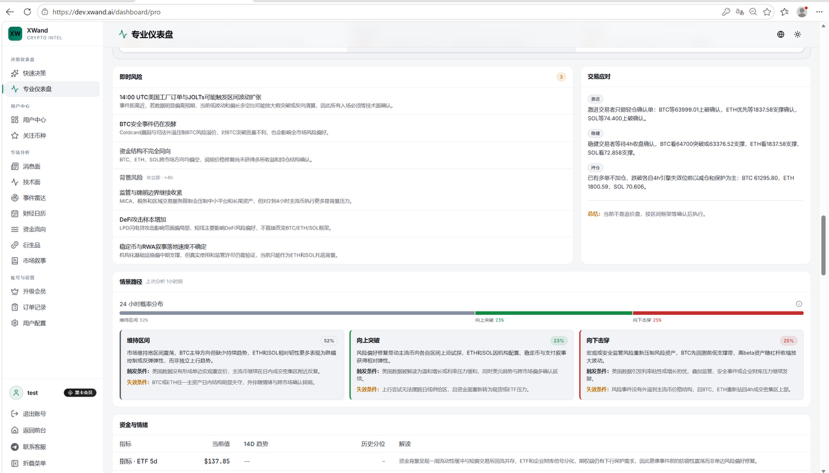Open risk item DeFi攻击样本增加
This screenshot has width=829, height=473.
pyautogui.click(x=343, y=224)
